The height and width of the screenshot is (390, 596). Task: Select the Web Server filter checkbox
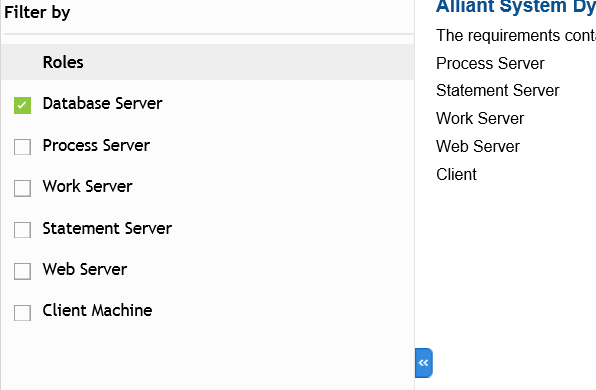[22, 271]
